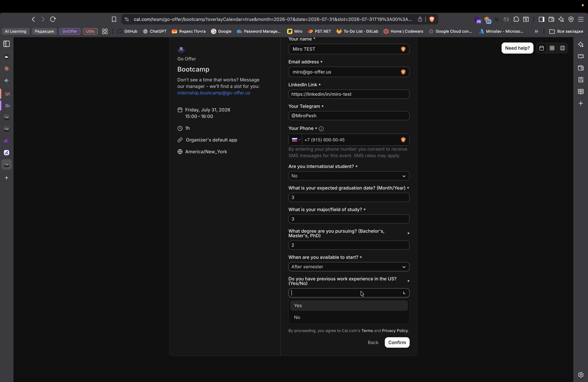
Task: Bookmark this page via bookmark icon
Action: click(114, 19)
